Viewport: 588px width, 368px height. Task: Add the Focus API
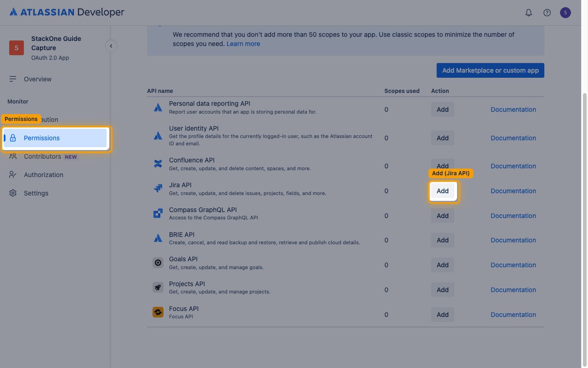tap(442, 315)
